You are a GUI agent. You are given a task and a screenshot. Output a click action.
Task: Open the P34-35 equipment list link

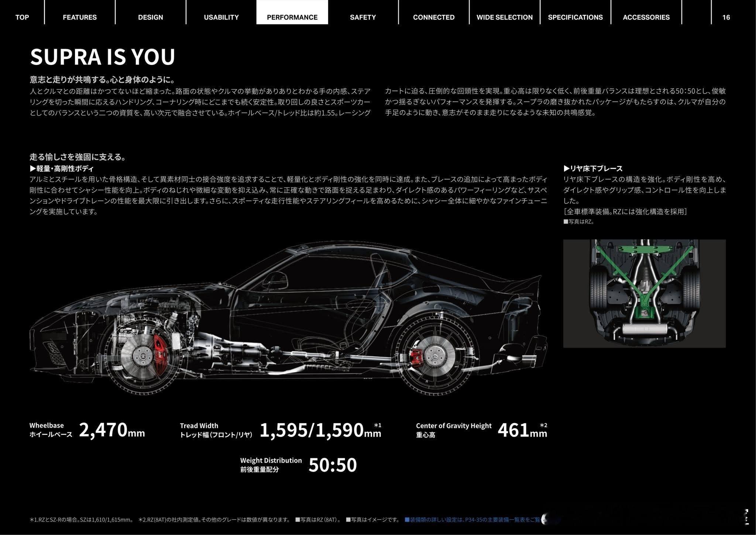click(472, 519)
